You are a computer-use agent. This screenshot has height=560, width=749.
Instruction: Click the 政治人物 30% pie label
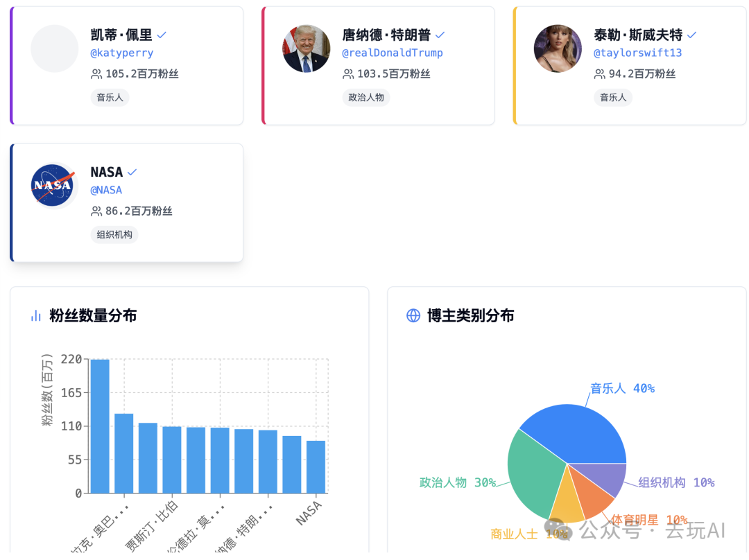tap(458, 482)
